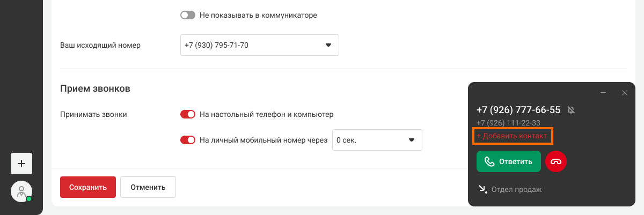644x215 pixels.
Task: Decline the call with the red hang-up icon
Action: [556, 161]
